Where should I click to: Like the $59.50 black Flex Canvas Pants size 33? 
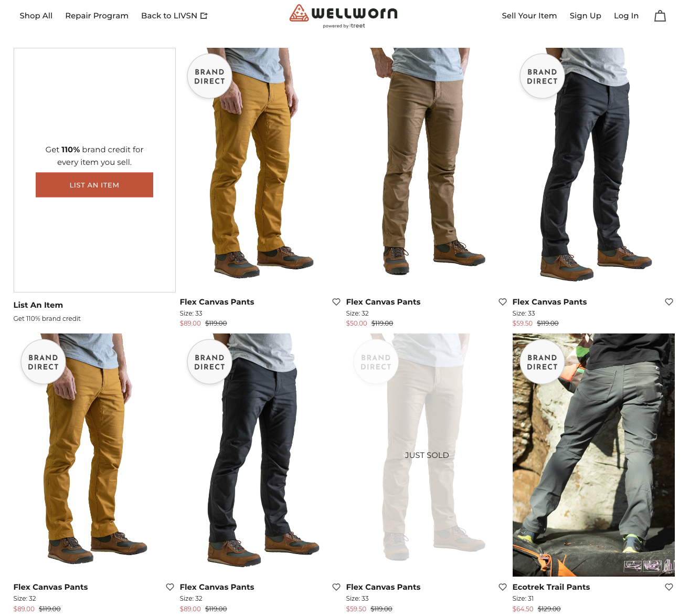669,302
